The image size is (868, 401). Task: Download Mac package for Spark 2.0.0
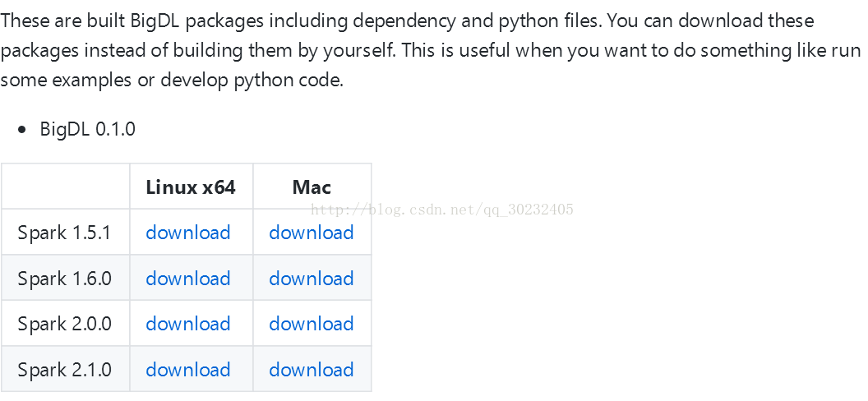click(x=312, y=324)
